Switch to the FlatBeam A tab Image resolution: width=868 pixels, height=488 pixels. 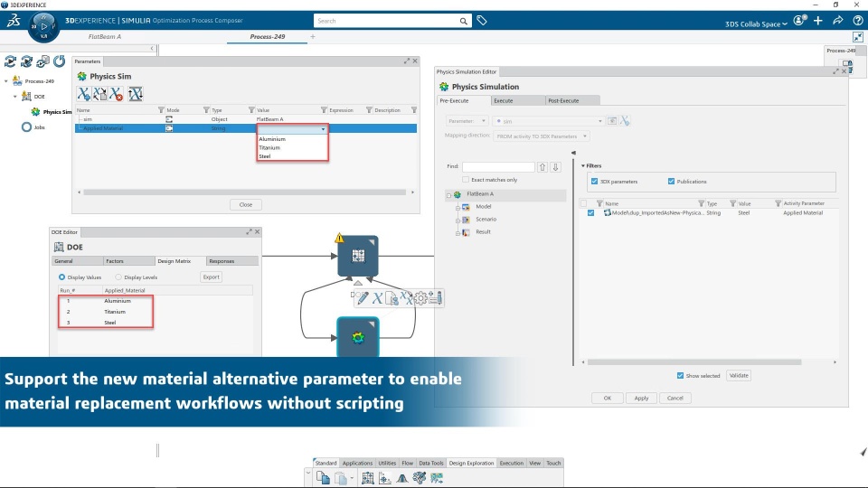coord(105,36)
